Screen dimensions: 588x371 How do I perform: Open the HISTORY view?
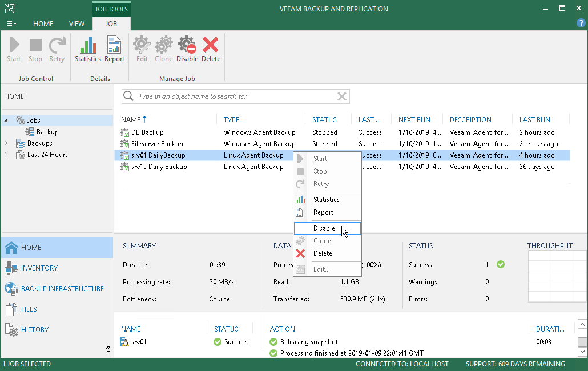tap(35, 330)
